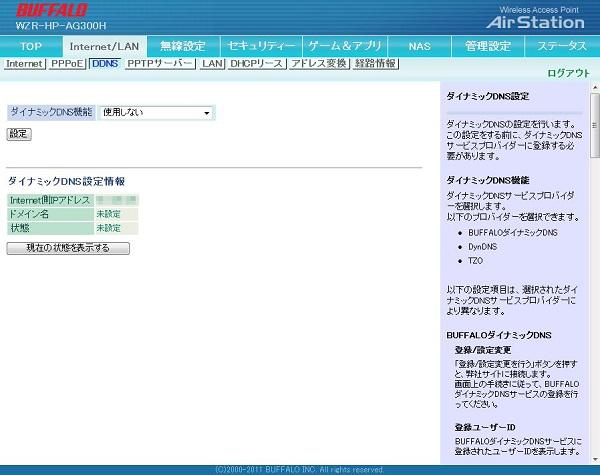The width and height of the screenshot is (600, 475).
Task: Open the TOP tab
Action: pyautogui.click(x=32, y=46)
